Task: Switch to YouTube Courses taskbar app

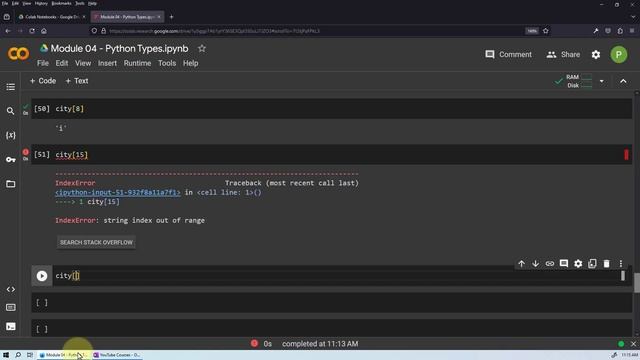Action: coord(117,355)
